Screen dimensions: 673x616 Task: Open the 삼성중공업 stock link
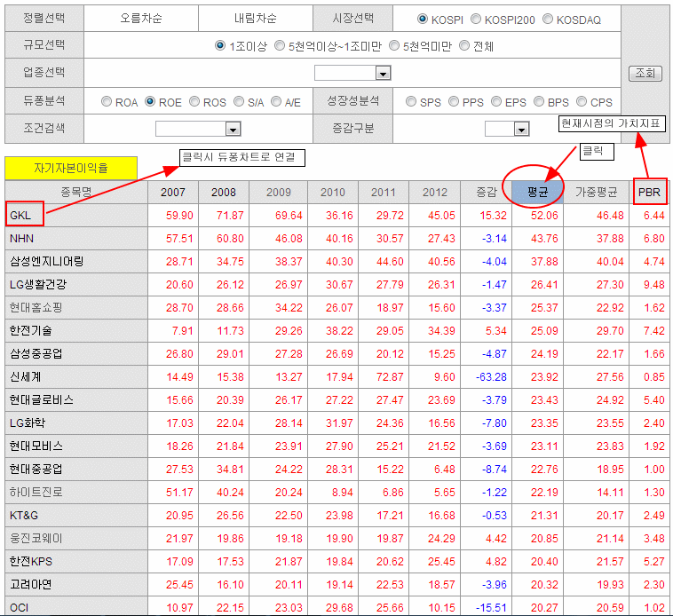point(36,353)
